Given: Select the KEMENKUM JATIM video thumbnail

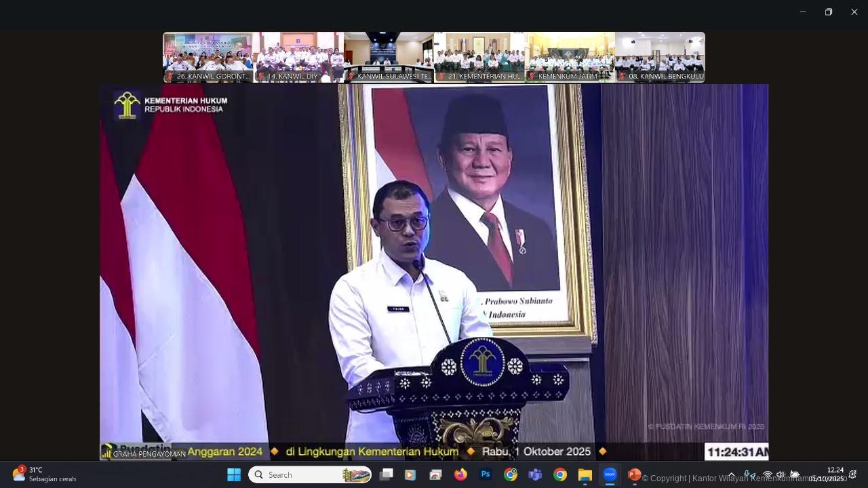Looking at the screenshot, I should (x=570, y=57).
